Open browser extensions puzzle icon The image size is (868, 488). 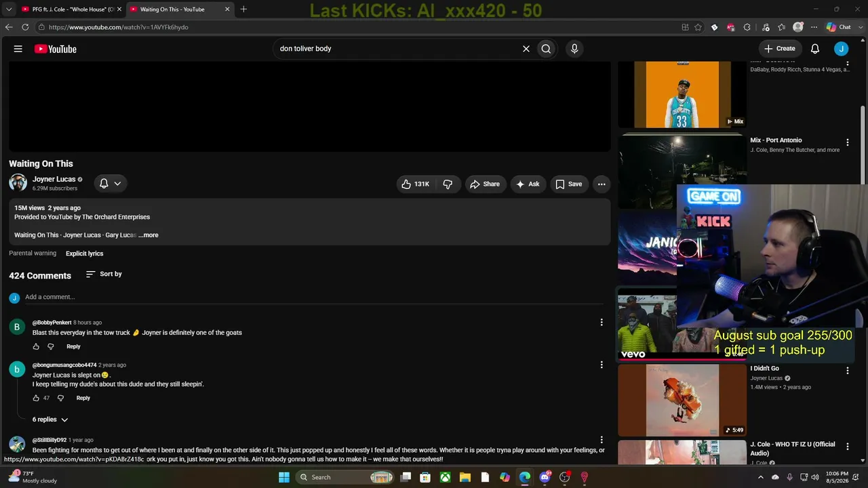[x=747, y=27]
